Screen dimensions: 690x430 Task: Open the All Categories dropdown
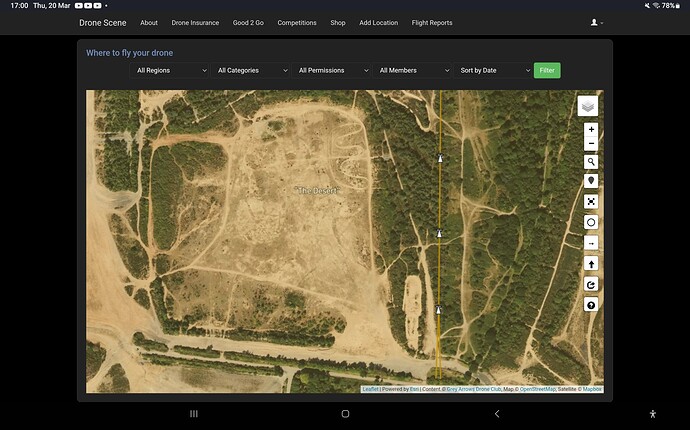point(252,71)
